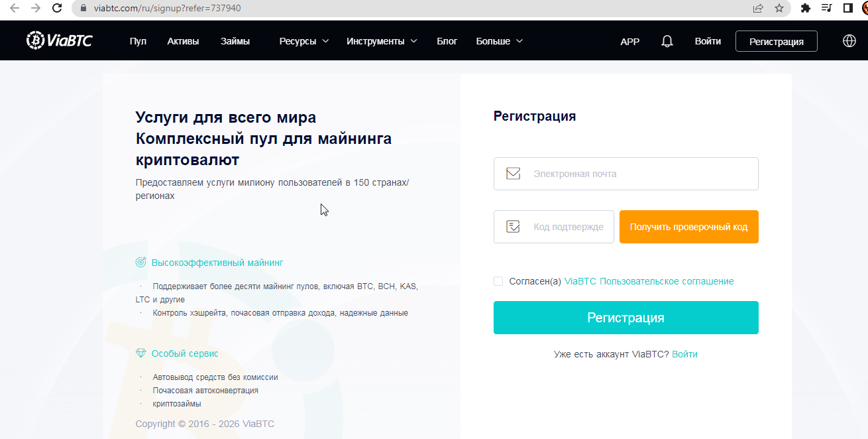This screenshot has width=868, height=439.
Task: Open the Блог menu item
Action: click(447, 41)
